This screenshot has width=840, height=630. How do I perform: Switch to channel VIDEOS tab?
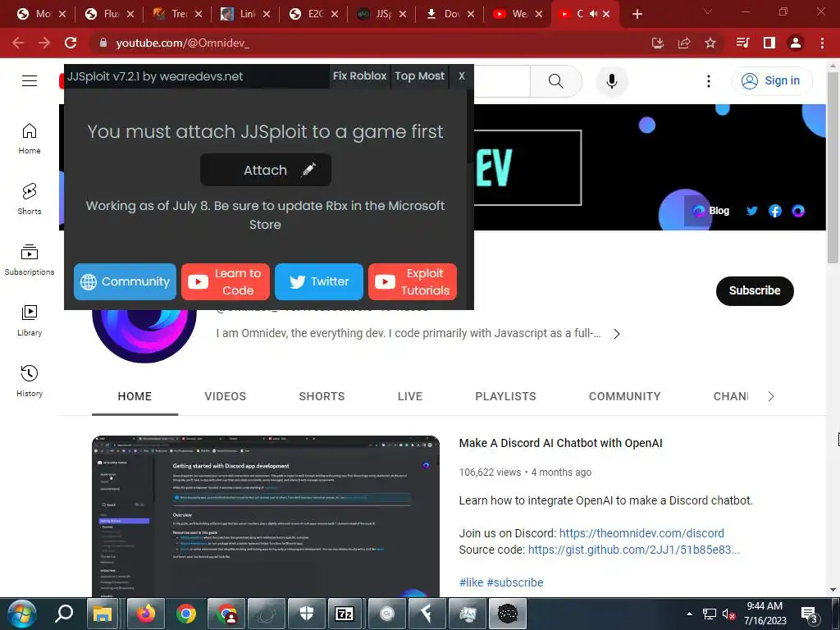point(225,396)
